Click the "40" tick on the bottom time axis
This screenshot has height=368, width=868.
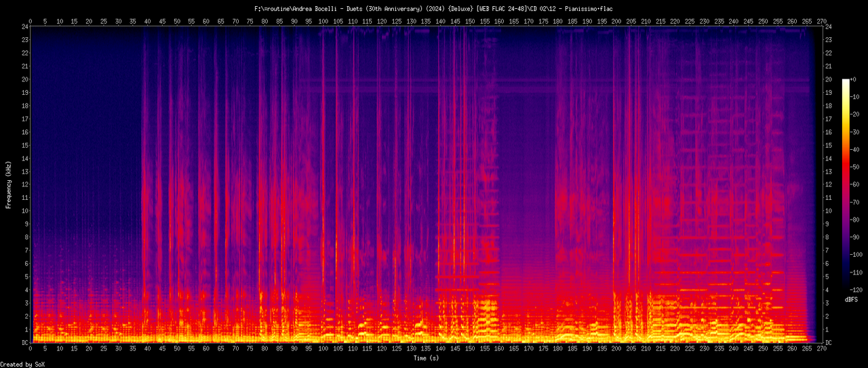tap(148, 350)
